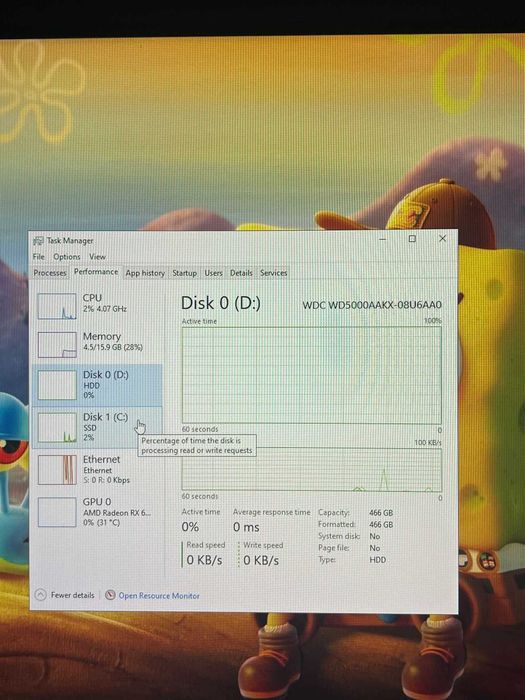525x700 pixels.
Task: Click the Average response time 0 ms value
Action: click(x=246, y=527)
